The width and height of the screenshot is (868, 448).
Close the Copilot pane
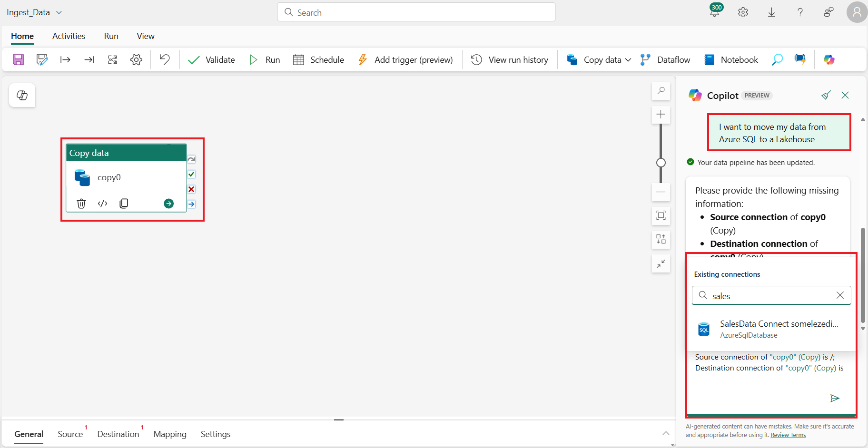(845, 95)
